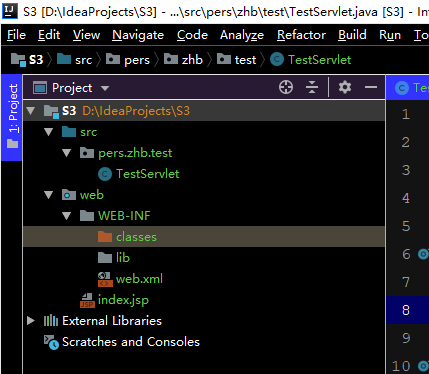Select the TestServlet class icon in tree
The width and height of the screenshot is (429, 374).
tap(105, 174)
